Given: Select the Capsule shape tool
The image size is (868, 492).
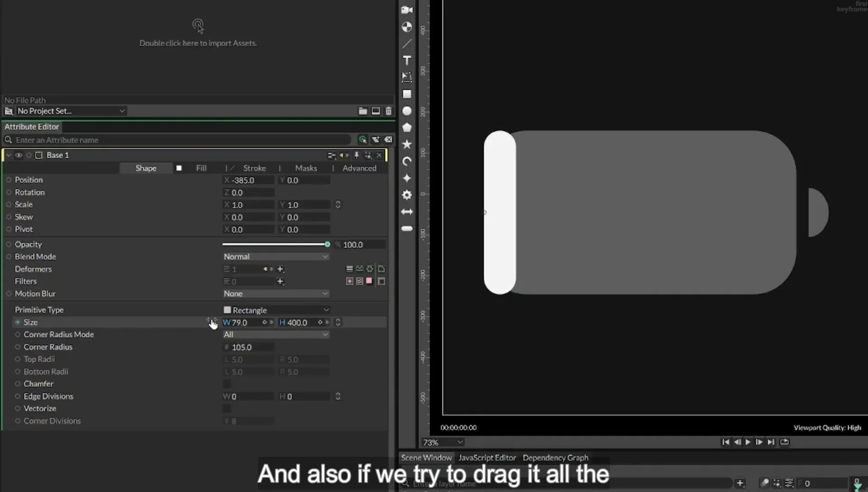Looking at the screenshot, I should click(407, 228).
